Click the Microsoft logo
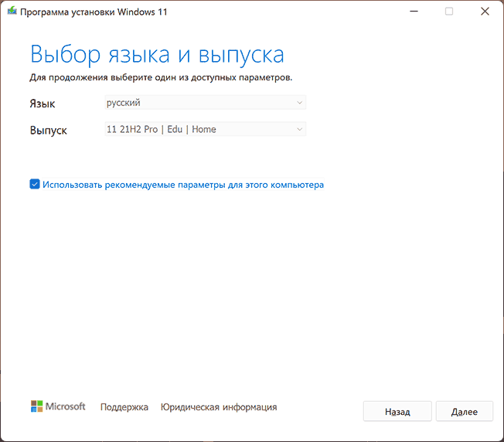This screenshot has width=504, height=442. click(58, 406)
